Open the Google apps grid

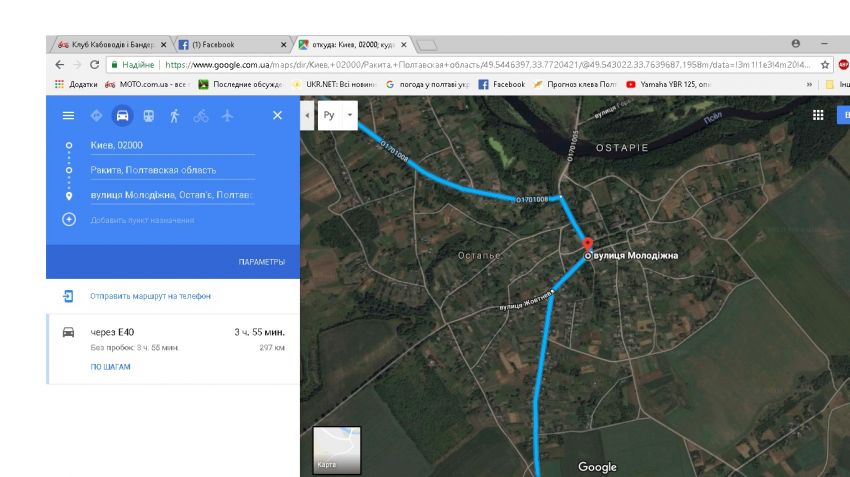pos(819,115)
